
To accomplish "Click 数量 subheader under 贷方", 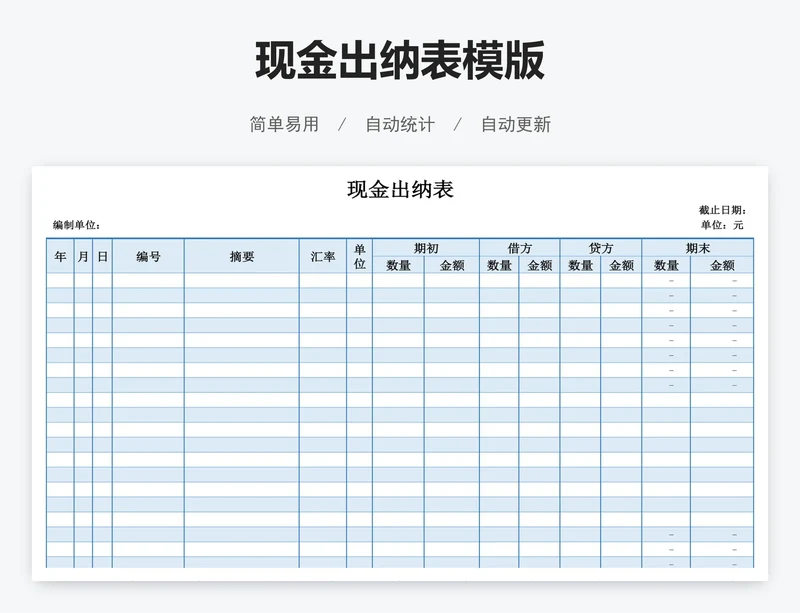I will pos(580,265).
